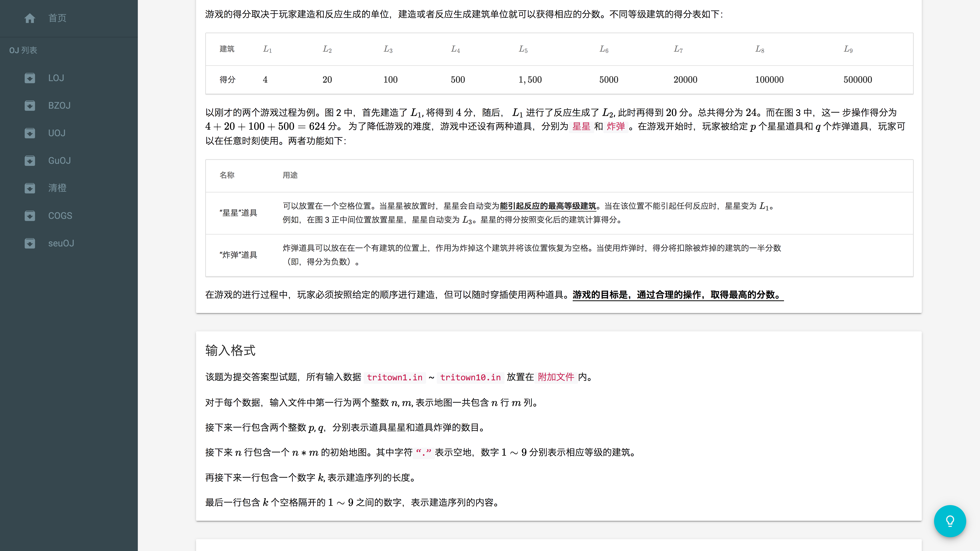
Task: Select LOJ from the OJ list
Action: [56, 78]
